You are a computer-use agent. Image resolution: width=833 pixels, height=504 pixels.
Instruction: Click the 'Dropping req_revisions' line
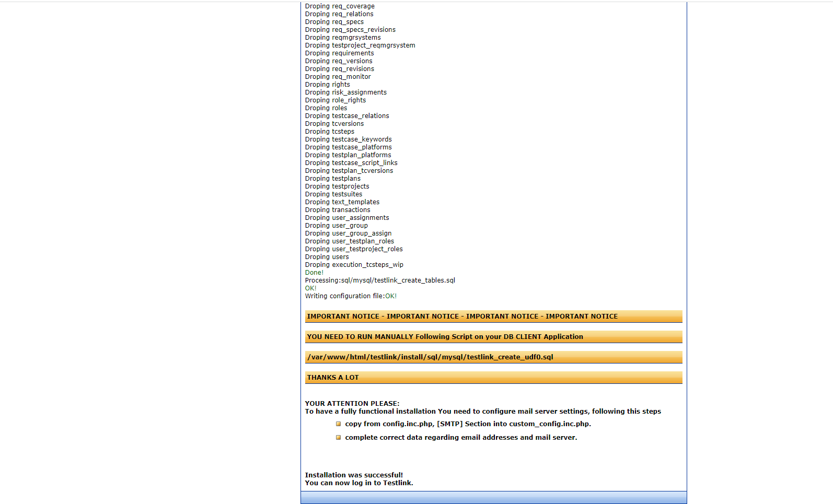[340, 69]
